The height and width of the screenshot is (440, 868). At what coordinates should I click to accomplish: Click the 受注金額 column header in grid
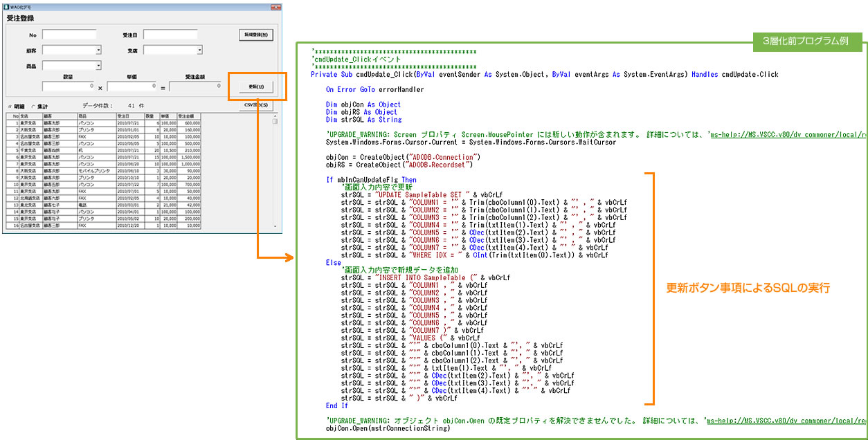pyautogui.click(x=188, y=116)
